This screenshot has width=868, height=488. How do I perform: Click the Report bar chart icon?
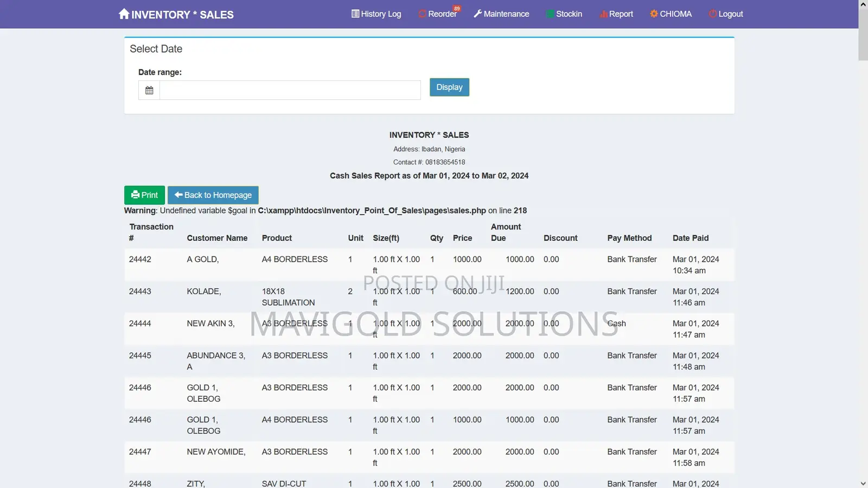click(603, 14)
